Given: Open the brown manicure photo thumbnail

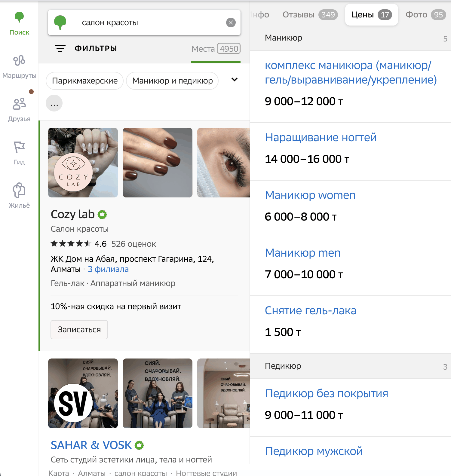Looking at the screenshot, I should pyautogui.click(x=158, y=163).
